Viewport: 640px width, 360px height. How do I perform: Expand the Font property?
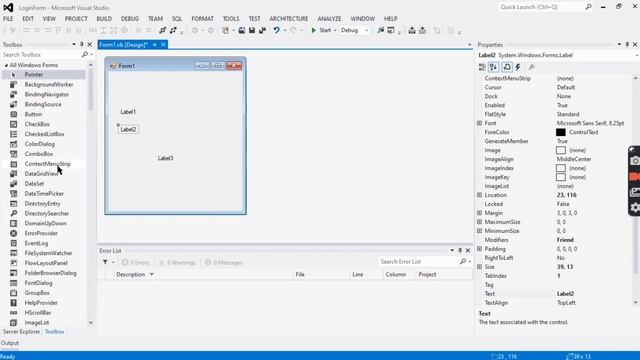[x=480, y=123]
